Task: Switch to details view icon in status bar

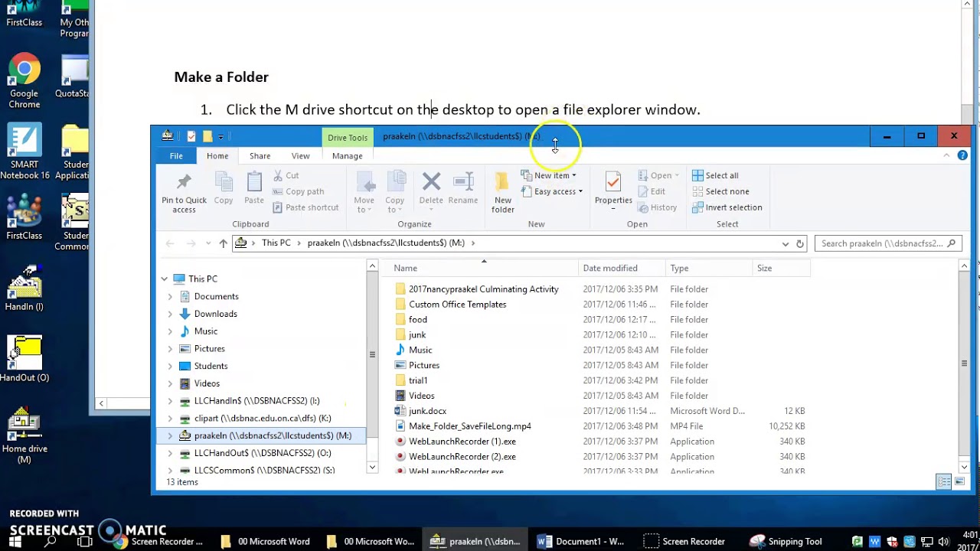Action: tap(944, 481)
